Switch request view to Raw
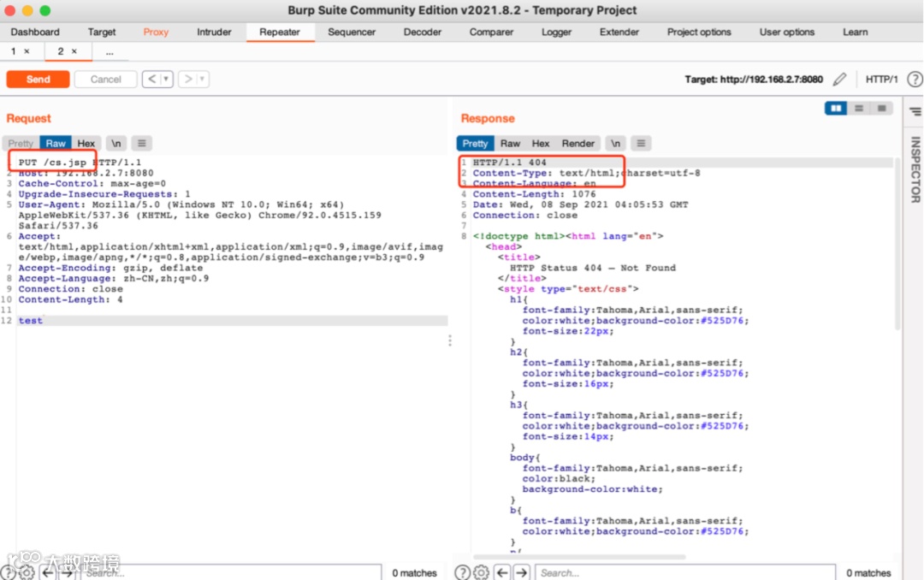 pyautogui.click(x=56, y=143)
